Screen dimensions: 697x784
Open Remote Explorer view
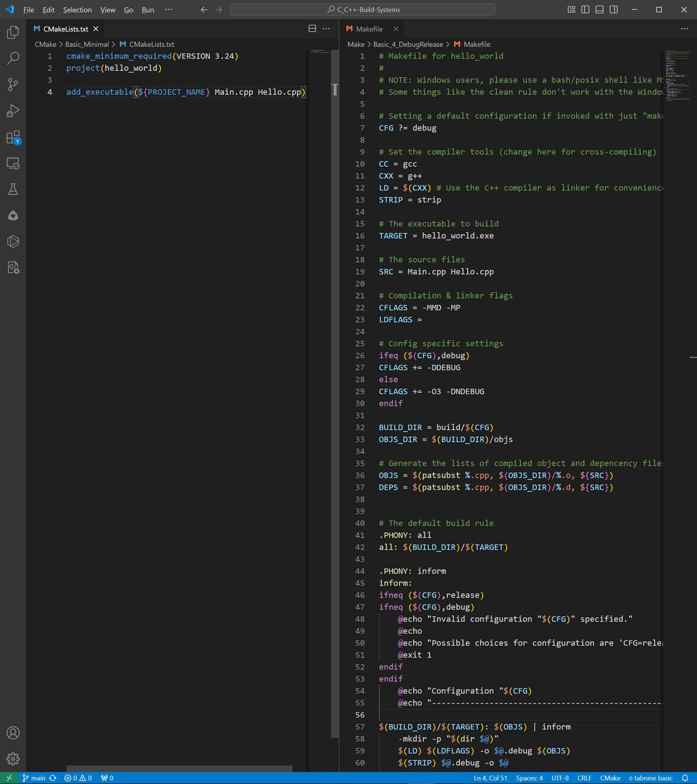point(13,163)
